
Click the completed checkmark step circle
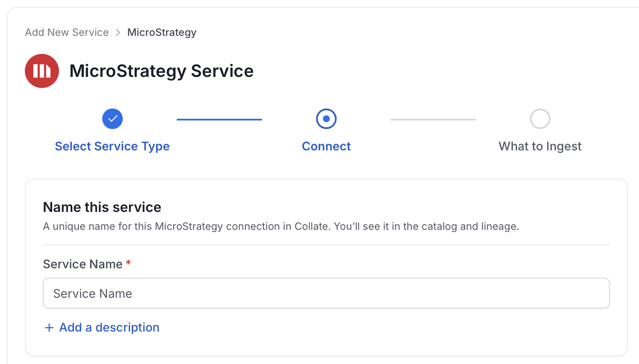112,119
